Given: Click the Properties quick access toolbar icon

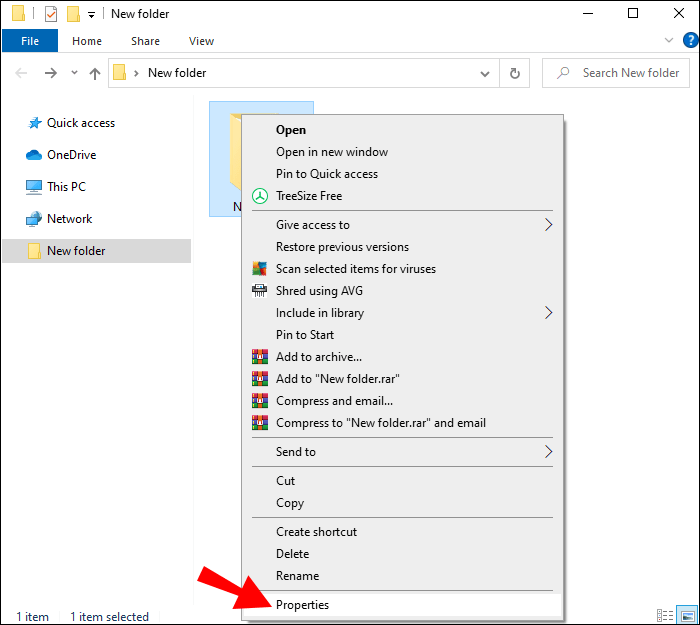Looking at the screenshot, I should (x=51, y=14).
